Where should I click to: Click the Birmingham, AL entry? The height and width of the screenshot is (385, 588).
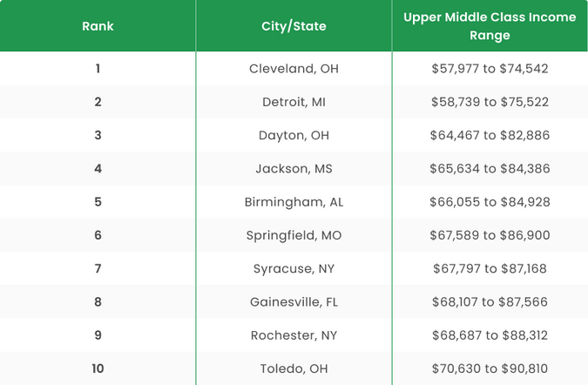coord(294,202)
